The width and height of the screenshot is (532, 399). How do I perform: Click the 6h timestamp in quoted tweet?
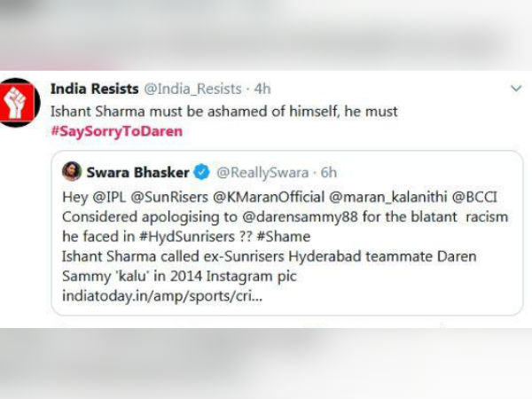coord(327,171)
